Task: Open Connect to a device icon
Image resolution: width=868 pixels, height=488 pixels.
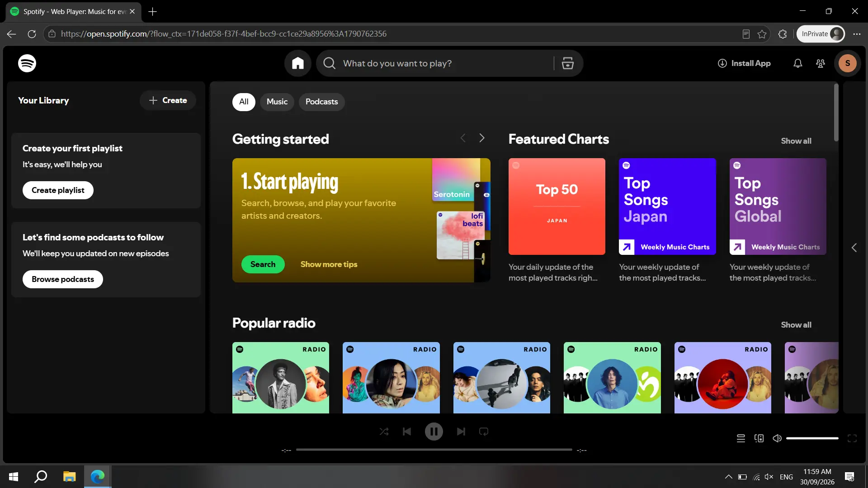Action: tap(759, 438)
